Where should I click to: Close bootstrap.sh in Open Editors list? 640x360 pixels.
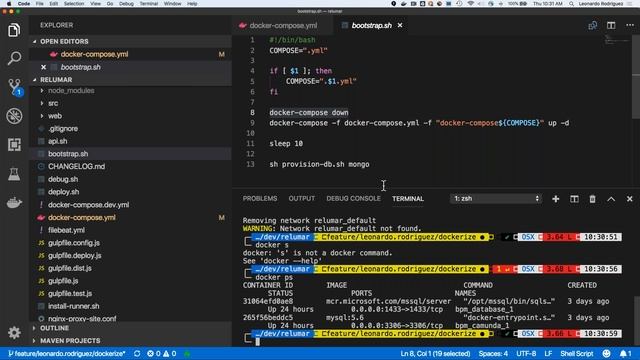coord(44,67)
